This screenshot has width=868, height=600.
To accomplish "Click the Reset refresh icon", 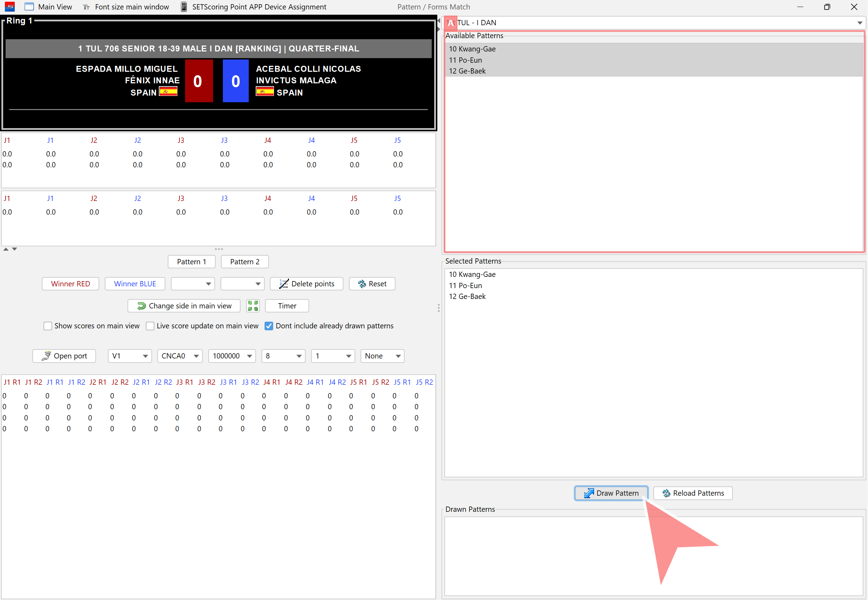I will click(362, 284).
